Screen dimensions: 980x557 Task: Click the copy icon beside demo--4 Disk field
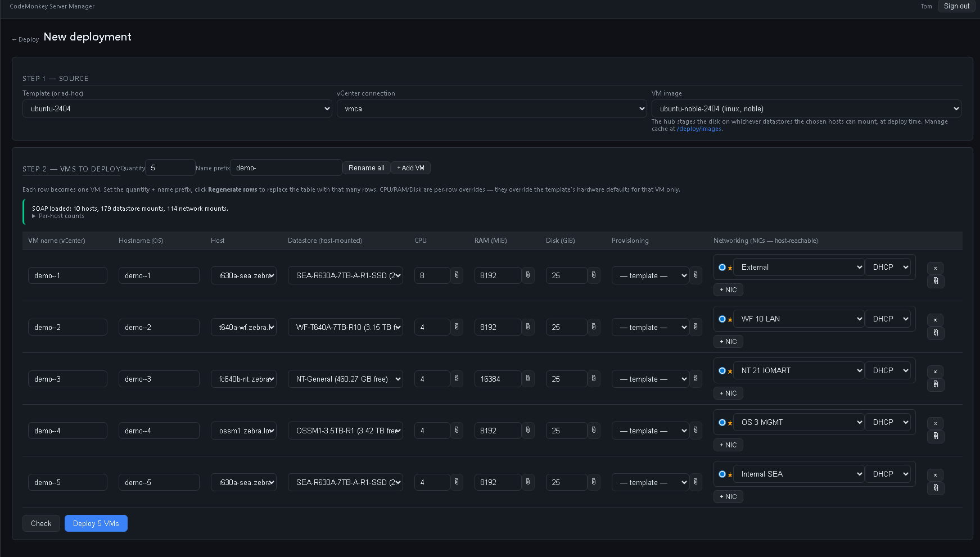pos(594,431)
